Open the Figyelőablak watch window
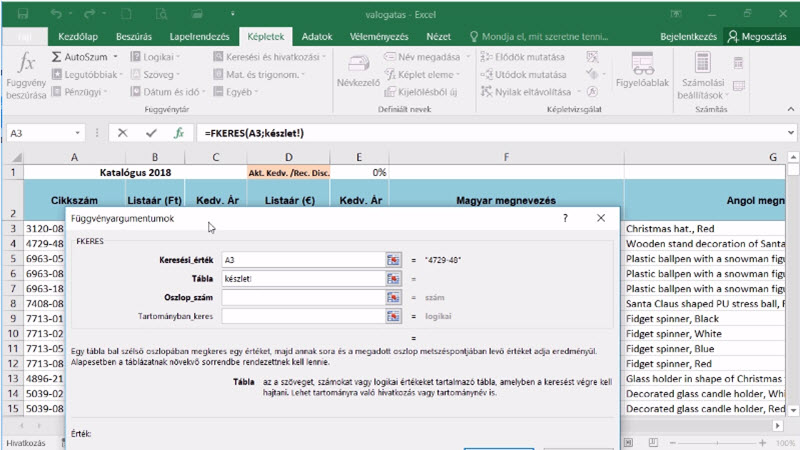This screenshot has height=450, width=800. (x=642, y=70)
